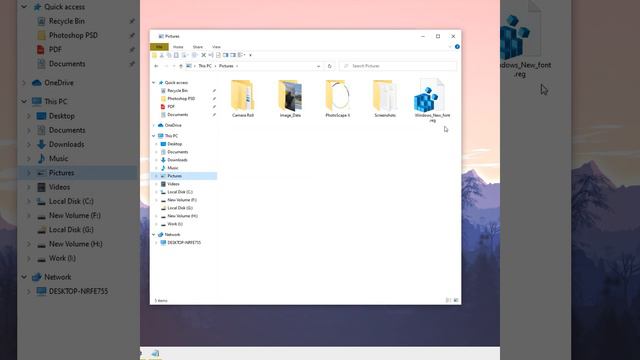This screenshot has width=640, height=360.
Task: Collapse the Quick access tree node
Action: [x=154, y=82]
